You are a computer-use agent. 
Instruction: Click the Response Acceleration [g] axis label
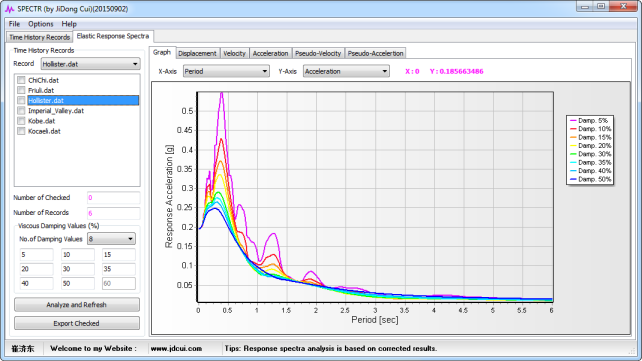pos(169,196)
